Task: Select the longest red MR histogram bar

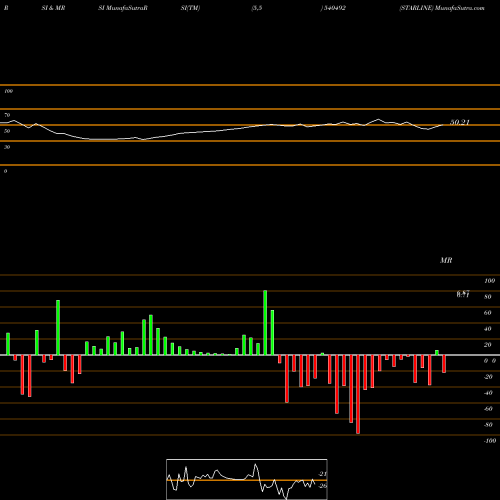Action: tap(358, 394)
